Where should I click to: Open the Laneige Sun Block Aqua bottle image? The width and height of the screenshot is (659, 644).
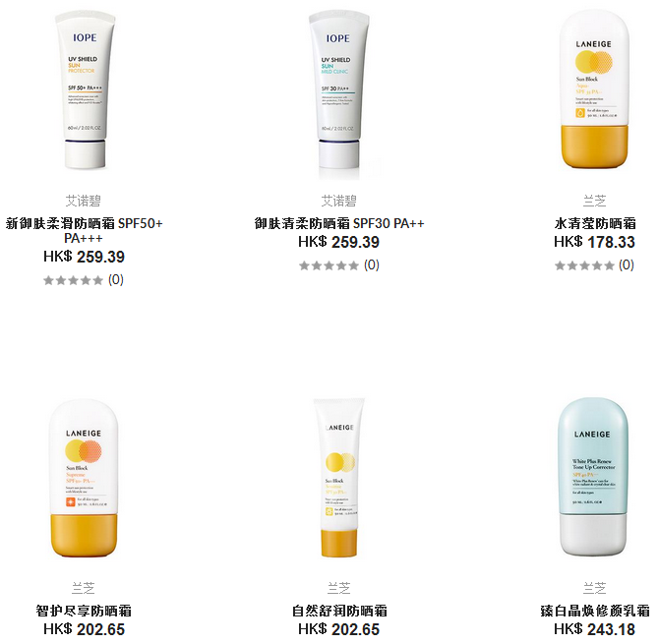[x=594, y=89]
